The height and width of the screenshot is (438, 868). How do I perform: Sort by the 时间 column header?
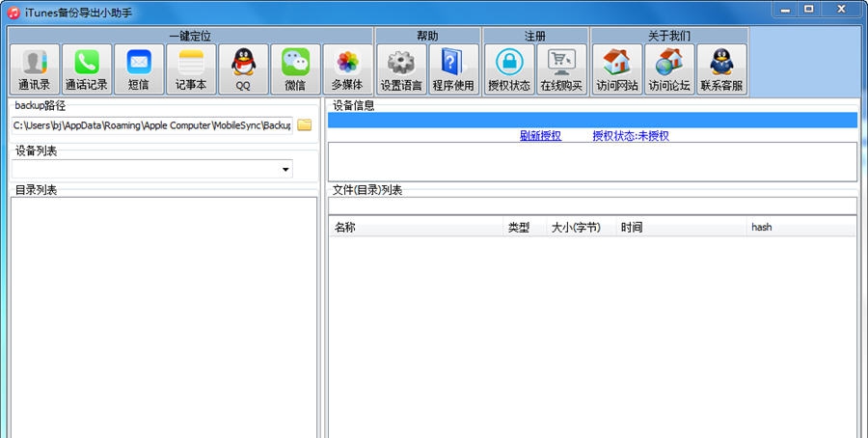(x=682, y=227)
